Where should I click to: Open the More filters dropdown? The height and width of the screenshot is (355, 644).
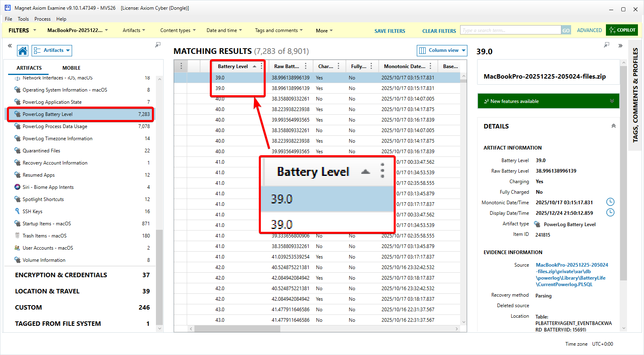tap(324, 31)
